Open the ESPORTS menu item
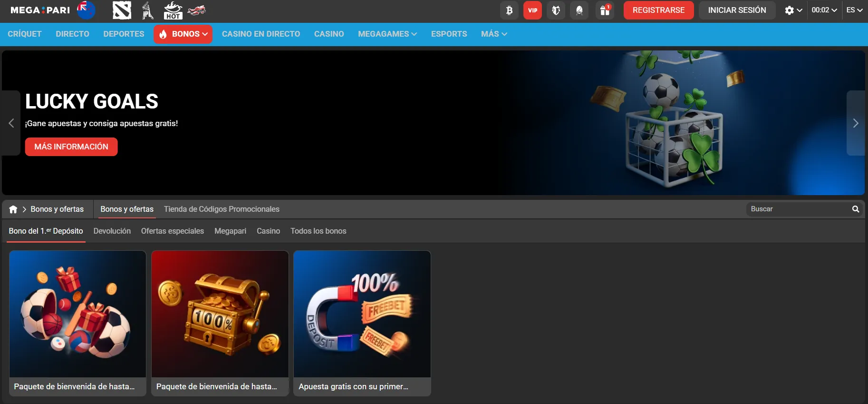 point(449,34)
